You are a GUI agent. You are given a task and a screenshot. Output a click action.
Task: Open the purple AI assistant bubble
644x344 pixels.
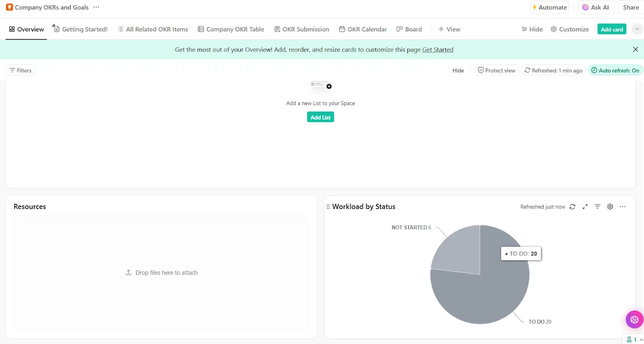point(634,319)
